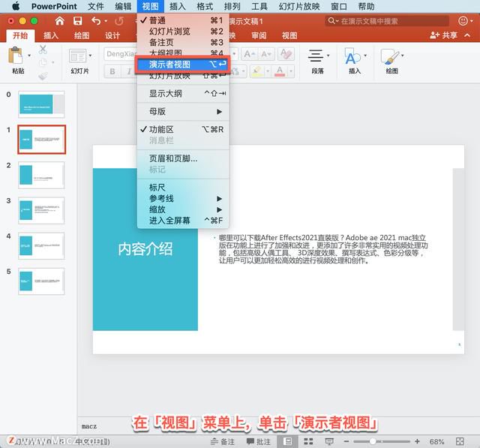Click the Format Painter brush icon
Screen dimensions: 480x448
coord(43,76)
